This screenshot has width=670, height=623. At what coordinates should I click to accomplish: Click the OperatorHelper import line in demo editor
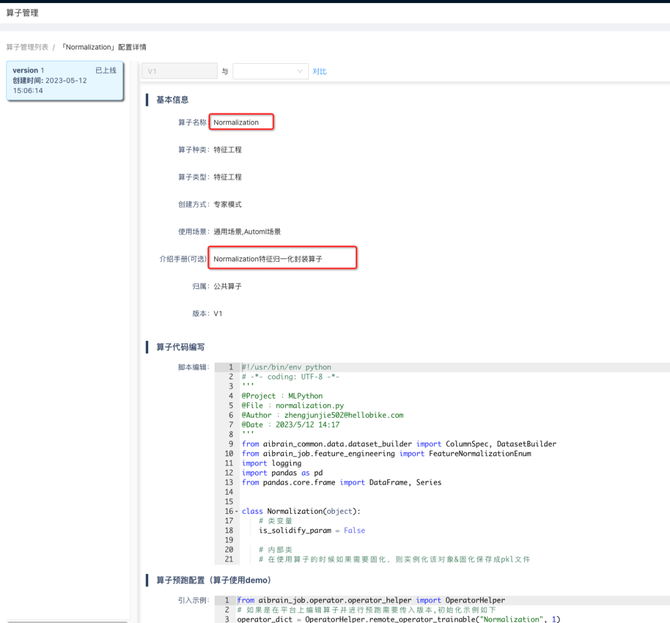(370, 600)
